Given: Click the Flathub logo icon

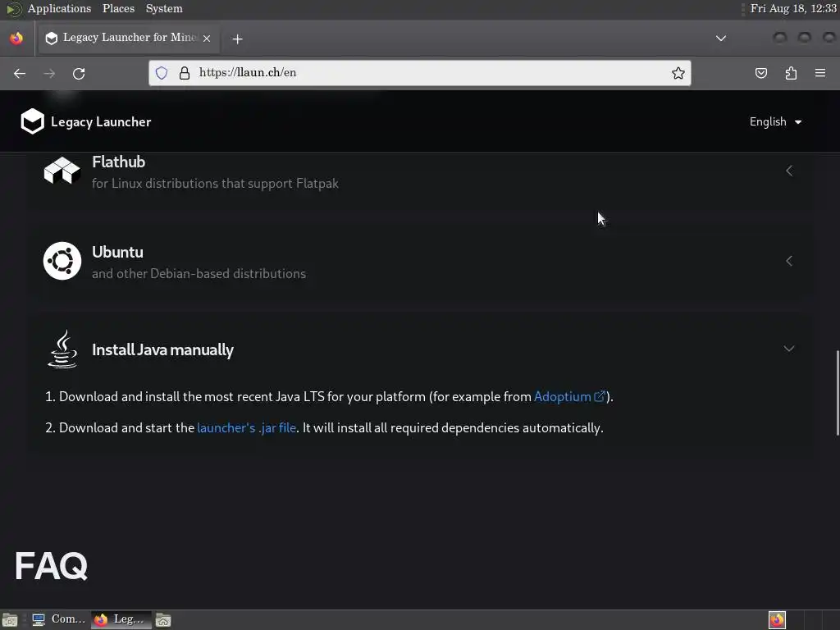Looking at the screenshot, I should coord(62,171).
